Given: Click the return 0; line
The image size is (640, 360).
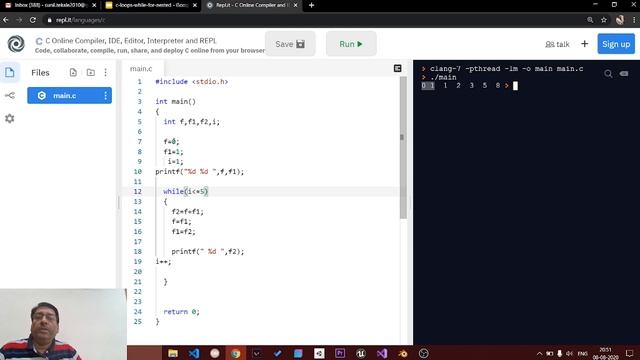Looking at the screenshot, I should 181,312.
